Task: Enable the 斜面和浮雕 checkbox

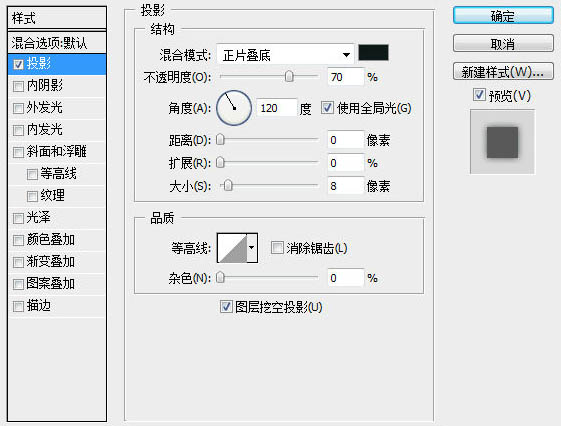Action: 18,152
